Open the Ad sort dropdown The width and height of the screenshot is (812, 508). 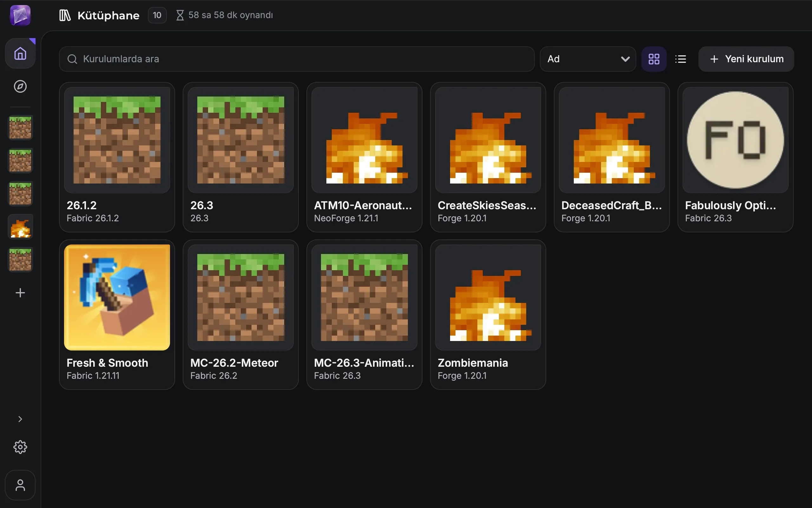(x=587, y=59)
